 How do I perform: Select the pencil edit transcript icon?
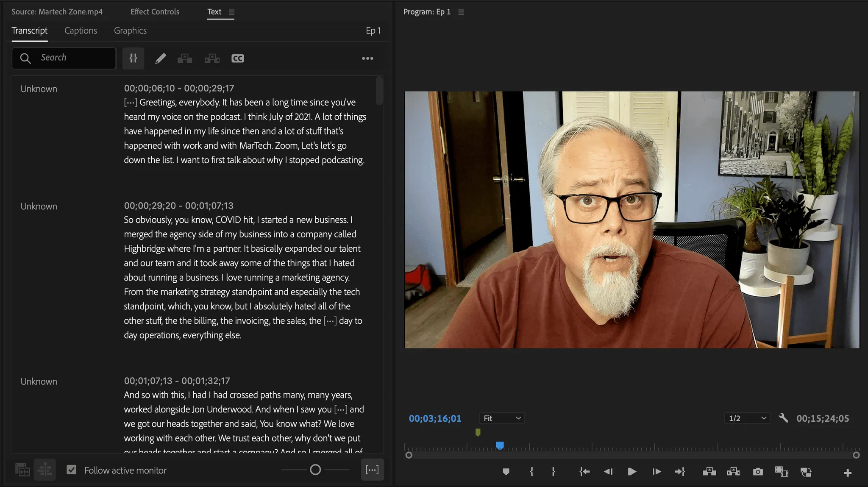(x=160, y=58)
